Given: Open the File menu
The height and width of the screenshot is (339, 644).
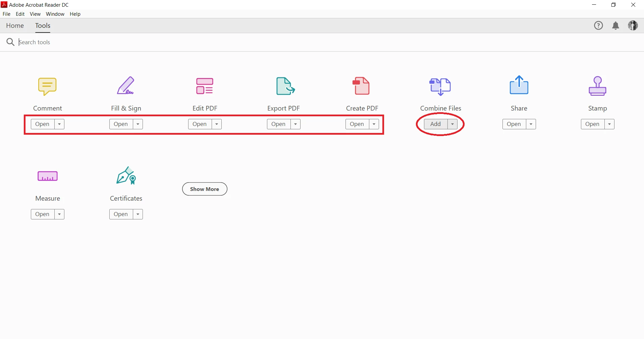Looking at the screenshot, I should coord(6,14).
